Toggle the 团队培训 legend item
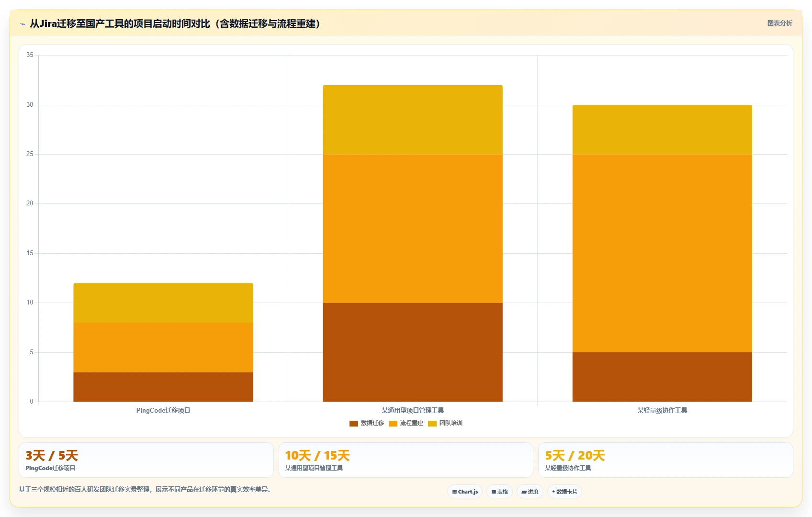Viewport: 812px width, 517px height. 445,423
